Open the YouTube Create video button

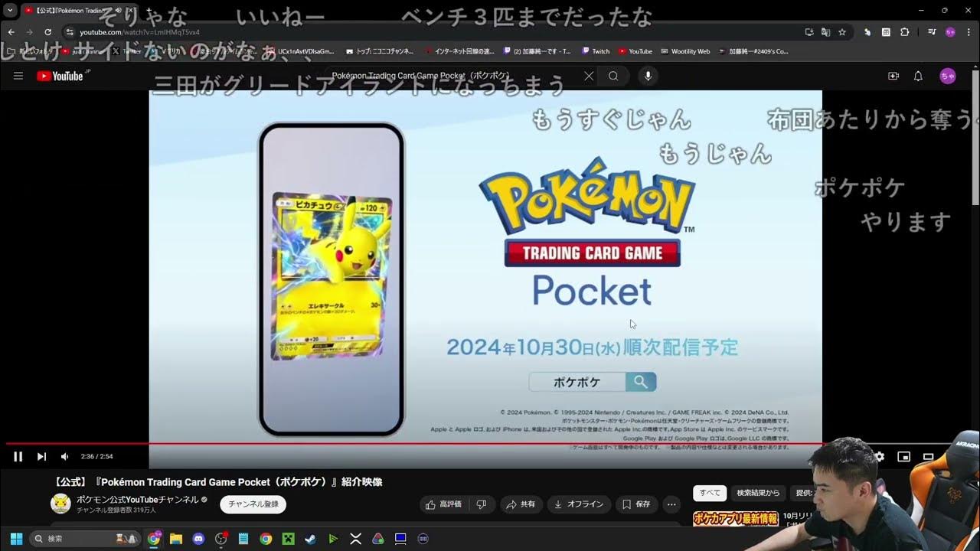pyautogui.click(x=893, y=76)
